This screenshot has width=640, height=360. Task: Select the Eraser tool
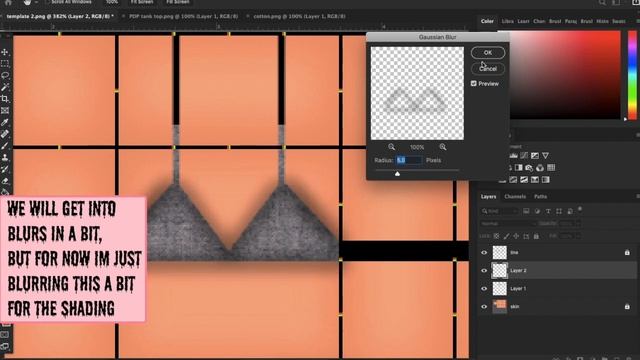(x=5, y=181)
